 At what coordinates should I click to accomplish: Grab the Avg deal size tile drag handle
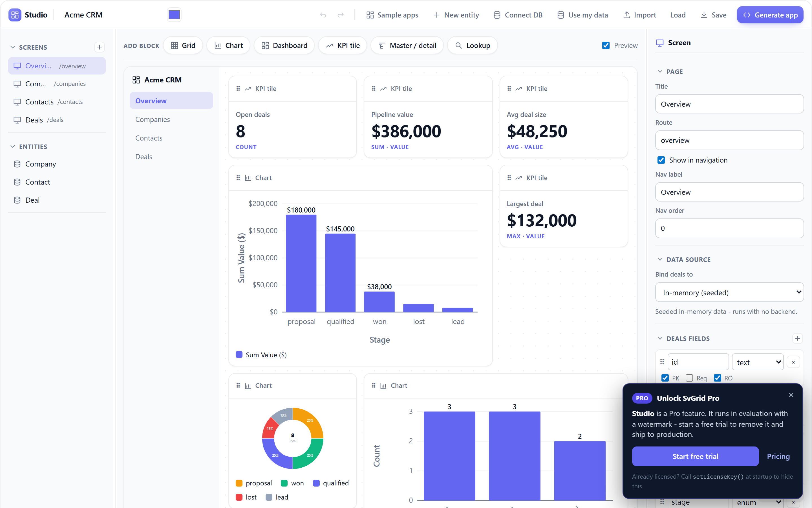tap(509, 88)
